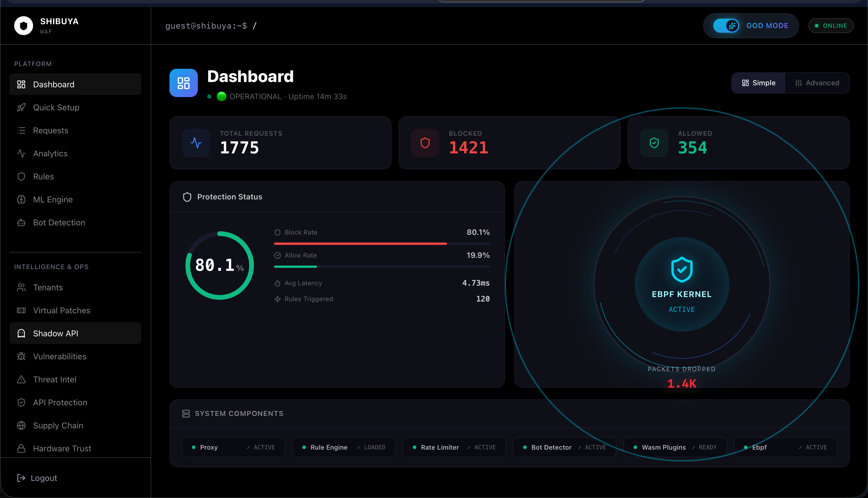Go to Analytics in the sidebar

pyautogui.click(x=50, y=154)
